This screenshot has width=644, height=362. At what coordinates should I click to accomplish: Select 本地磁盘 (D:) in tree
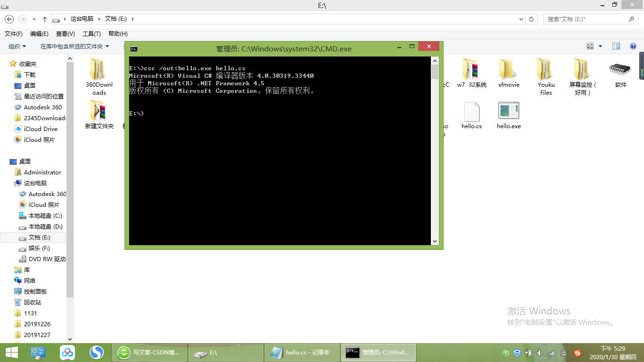tap(45, 226)
